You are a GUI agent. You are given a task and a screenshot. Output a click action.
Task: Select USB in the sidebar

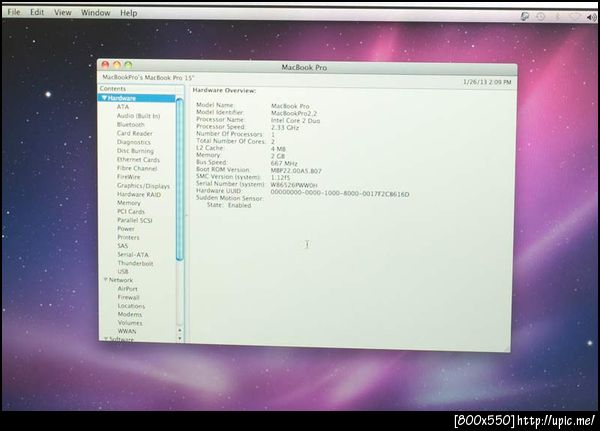click(x=123, y=271)
